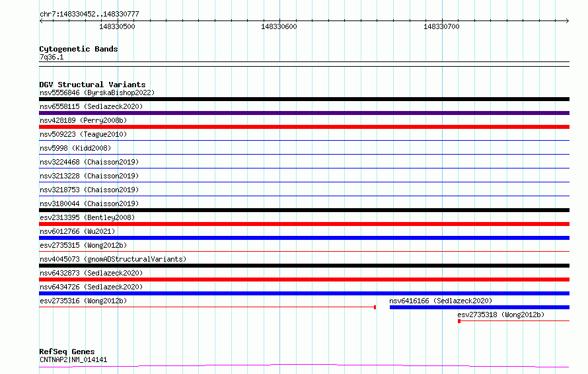This screenshot has width=588, height=374.
Task: Click the nsv6416166 (Sedlazeck2020) label
Action: tap(441, 301)
